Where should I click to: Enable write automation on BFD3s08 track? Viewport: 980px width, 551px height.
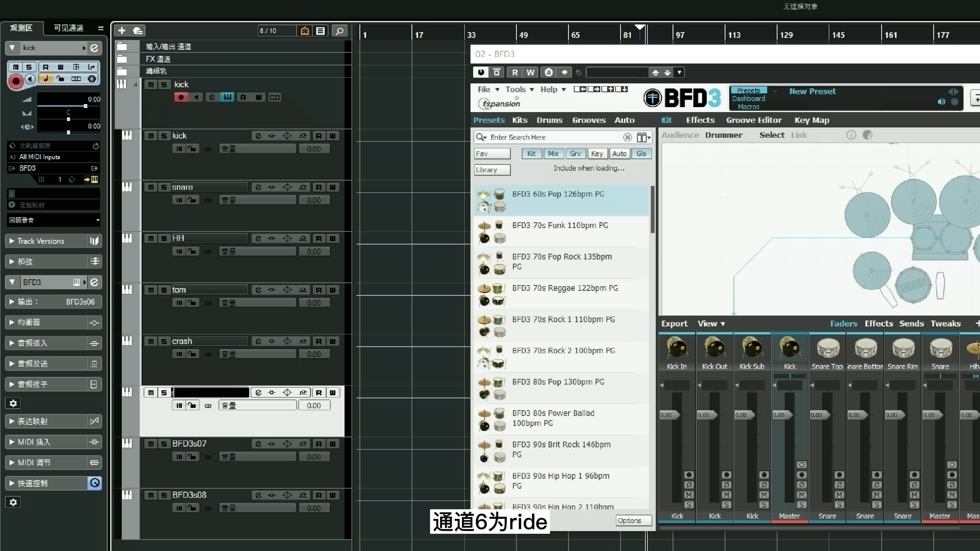coord(332,495)
